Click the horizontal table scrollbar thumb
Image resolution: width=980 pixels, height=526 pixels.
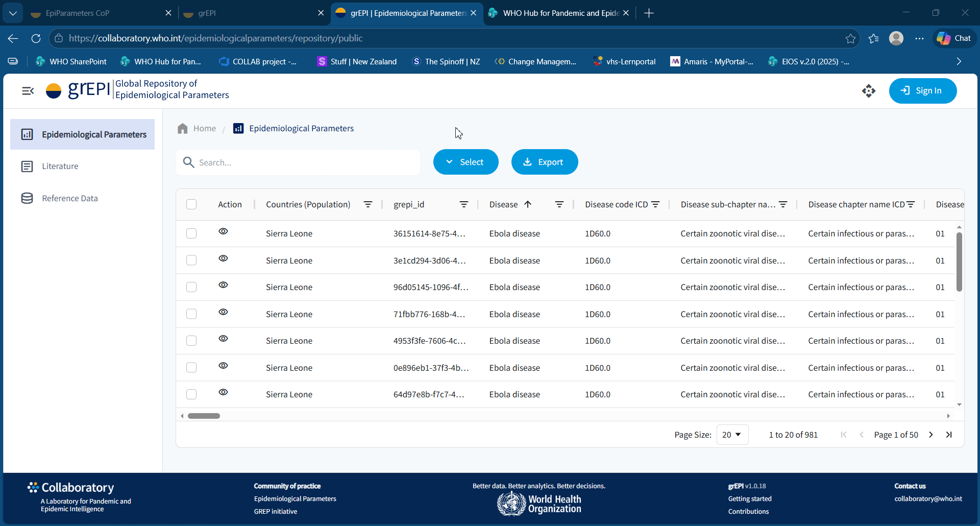pos(204,416)
